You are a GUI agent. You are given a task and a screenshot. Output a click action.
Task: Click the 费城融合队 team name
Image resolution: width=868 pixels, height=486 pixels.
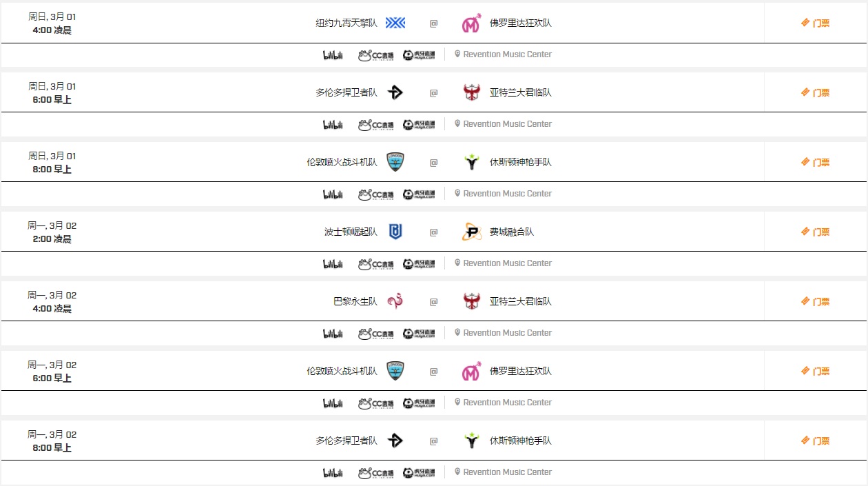click(x=512, y=232)
